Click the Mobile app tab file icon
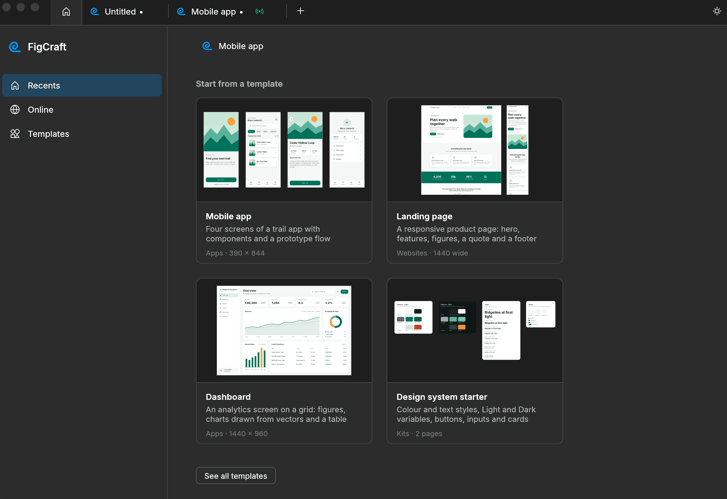This screenshot has height=499, width=727. click(181, 12)
